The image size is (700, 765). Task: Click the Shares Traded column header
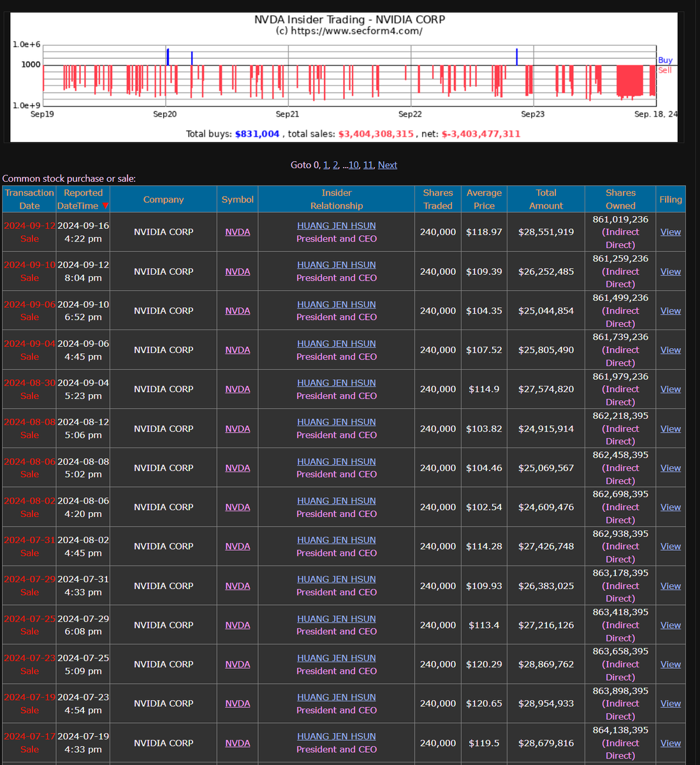[438, 200]
